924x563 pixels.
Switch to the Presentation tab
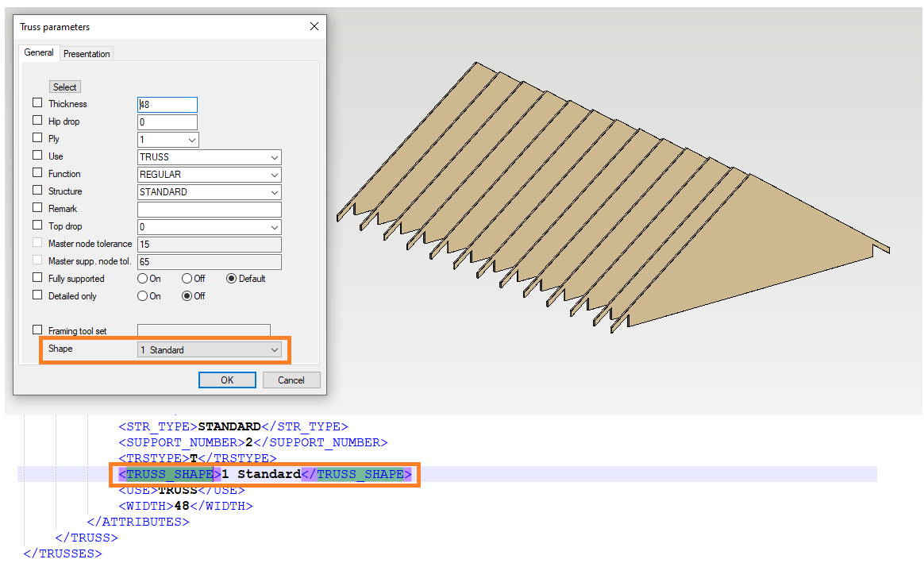87,54
